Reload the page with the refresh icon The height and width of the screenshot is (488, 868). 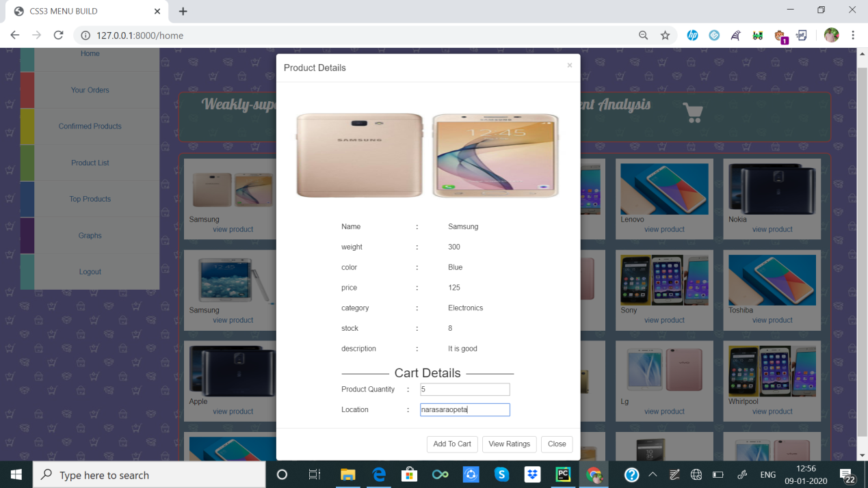[59, 35]
